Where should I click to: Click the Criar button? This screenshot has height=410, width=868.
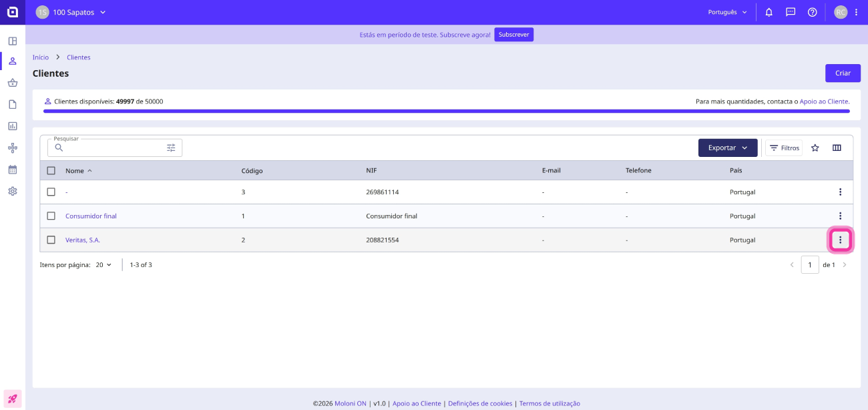[843, 73]
